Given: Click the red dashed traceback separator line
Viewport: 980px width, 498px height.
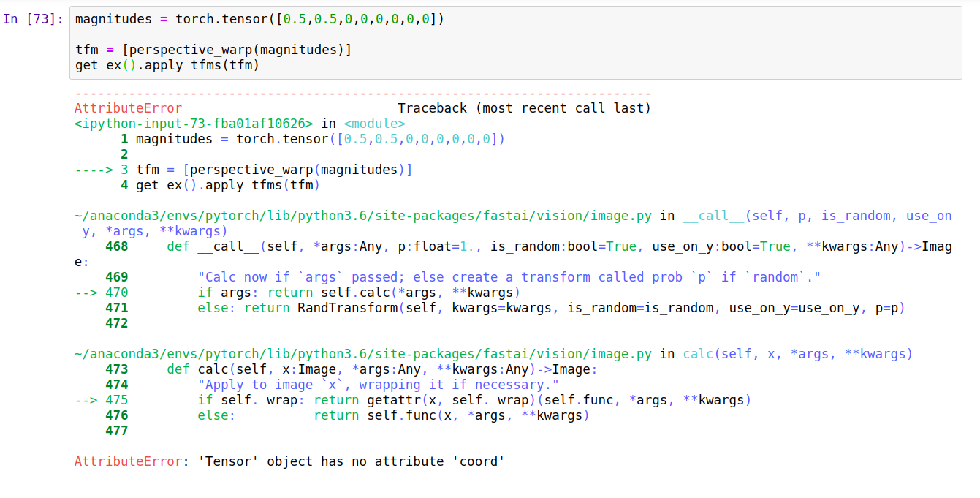Looking at the screenshot, I should 362,94.
